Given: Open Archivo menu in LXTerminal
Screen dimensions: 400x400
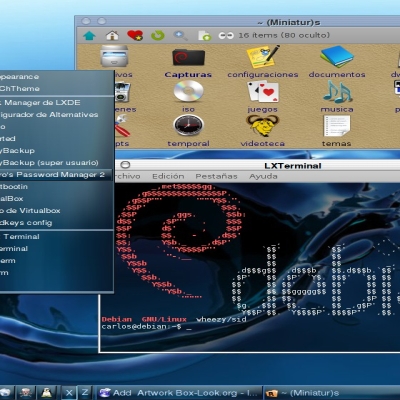Looking at the screenshot, I should 128,176.
